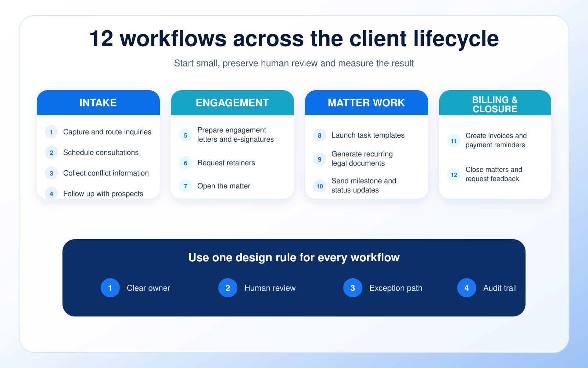Image resolution: width=588 pixels, height=368 pixels.
Task: Click the blue circle 3 beside Exception path
Action: 353,288
